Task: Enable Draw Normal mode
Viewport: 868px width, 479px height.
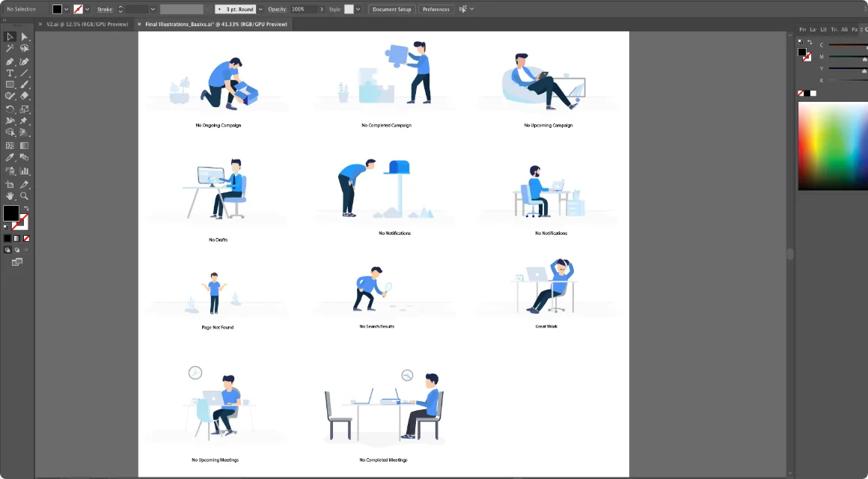Action: pyautogui.click(x=7, y=250)
